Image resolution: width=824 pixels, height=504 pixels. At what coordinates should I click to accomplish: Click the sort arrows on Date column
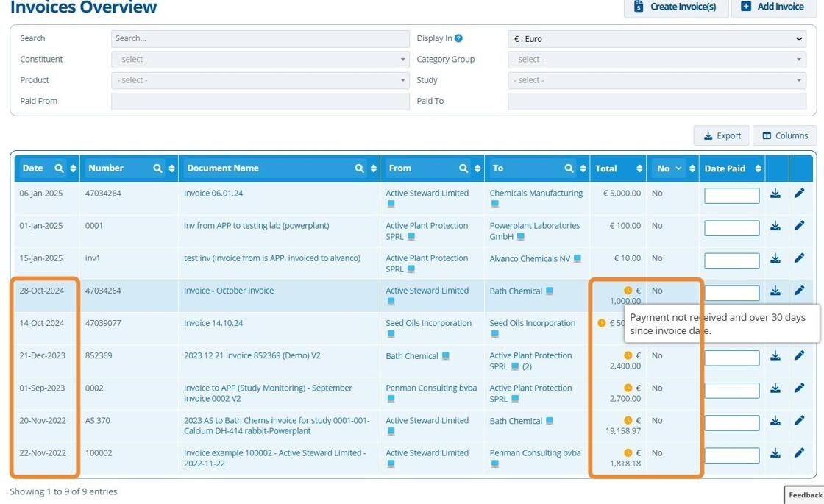(x=73, y=168)
